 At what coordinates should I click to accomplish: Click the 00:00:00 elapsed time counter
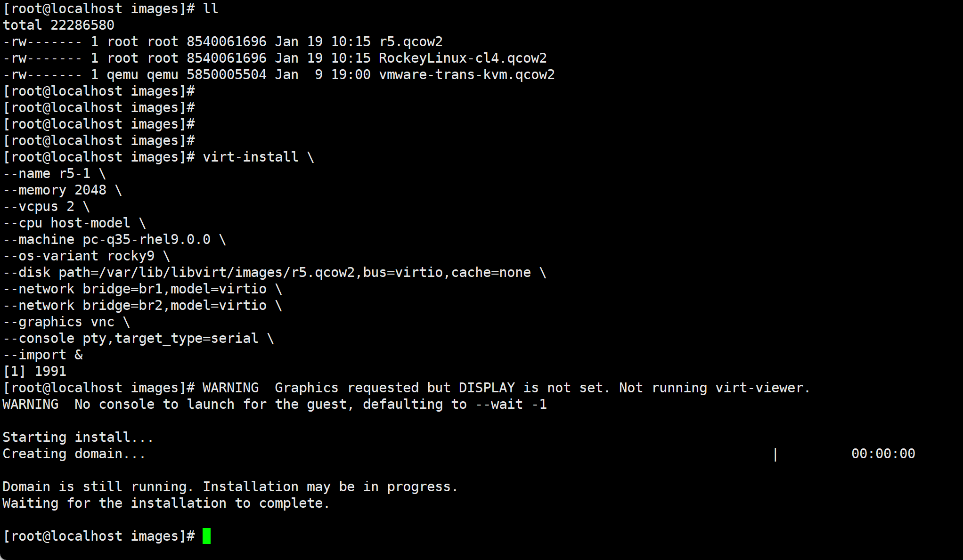[x=883, y=454]
